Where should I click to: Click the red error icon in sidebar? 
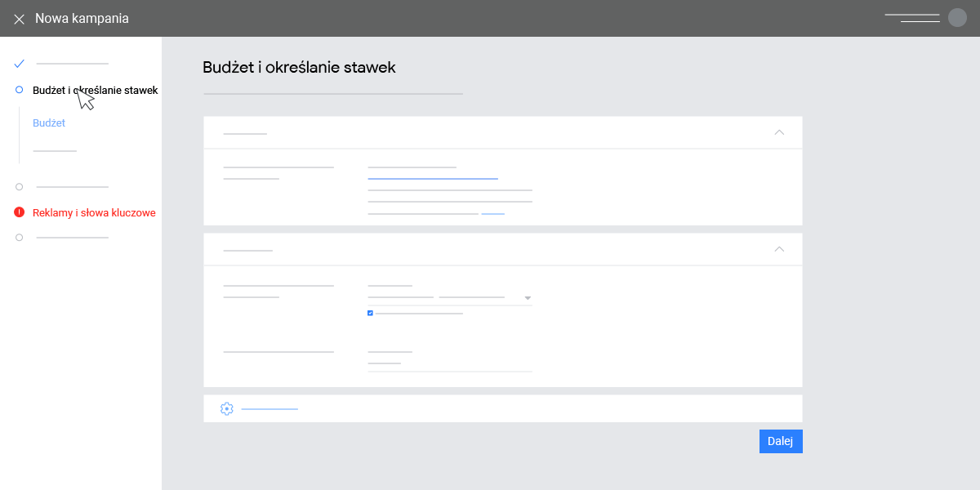point(19,212)
